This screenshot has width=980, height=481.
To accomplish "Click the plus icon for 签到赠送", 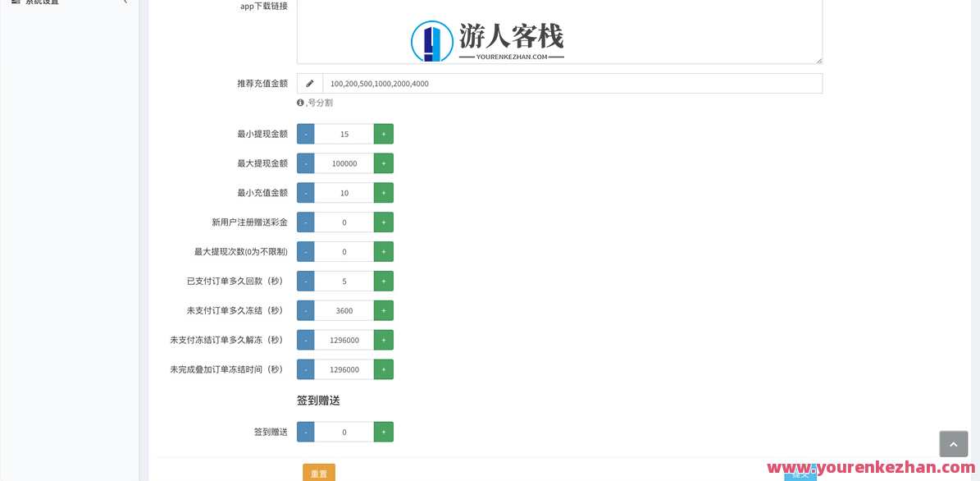I will click(x=383, y=431).
